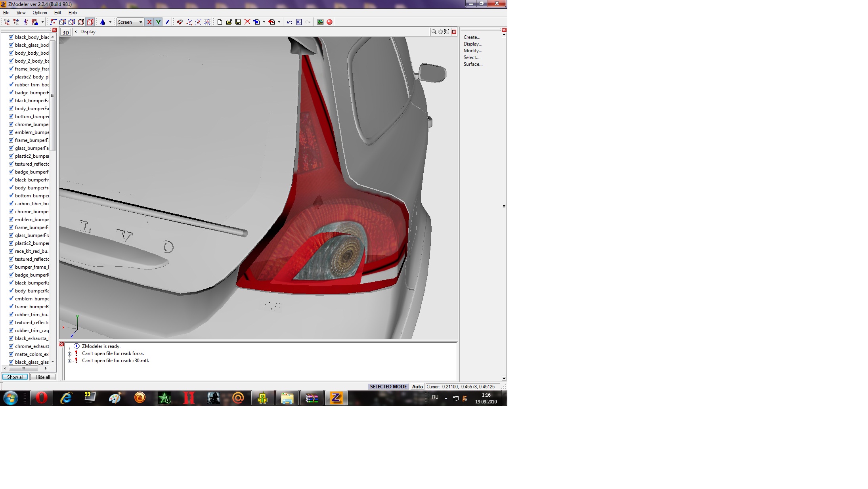Toggle the X axis button
This screenshot has width=868, height=489.
click(x=149, y=22)
